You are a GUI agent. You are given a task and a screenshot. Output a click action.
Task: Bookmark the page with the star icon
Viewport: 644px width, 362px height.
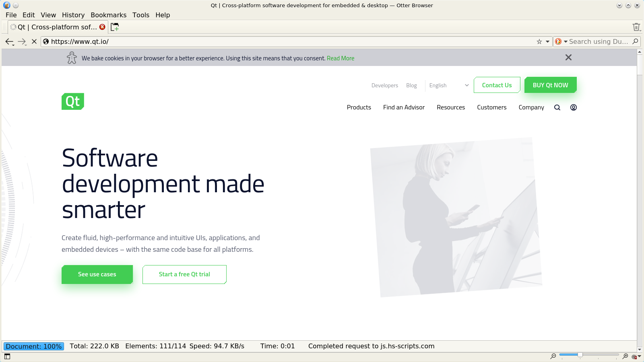coord(539,41)
